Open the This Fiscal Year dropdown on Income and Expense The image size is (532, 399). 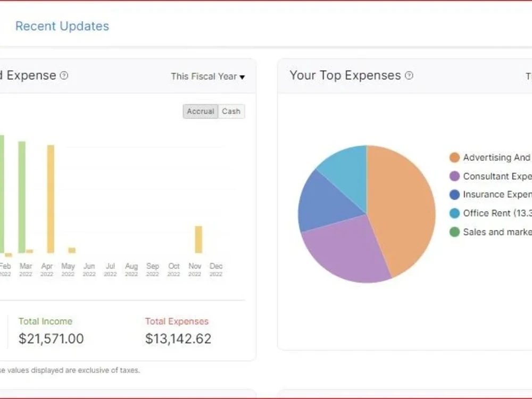pos(207,76)
